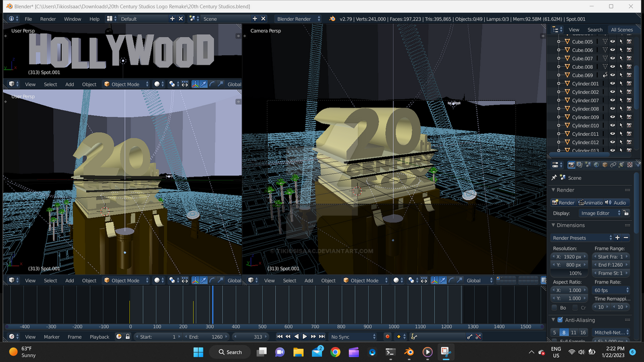Click the timeline Play Animation button
Screen dimensions: 644x362
coord(304,337)
